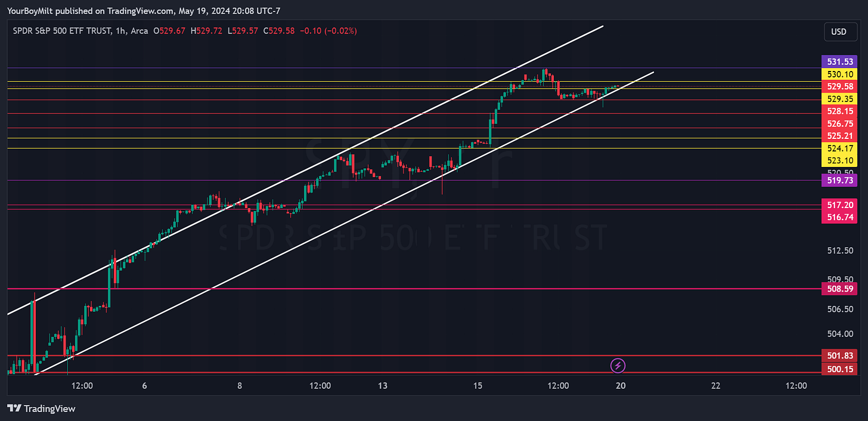Click the yellow 529.35 price label
868x421 pixels.
[x=839, y=99]
